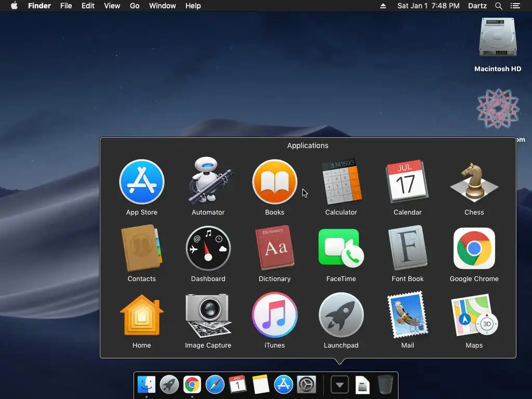Open the Books app
Image resolution: width=532 pixels, height=399 pixels.
[x=275, y=182]
